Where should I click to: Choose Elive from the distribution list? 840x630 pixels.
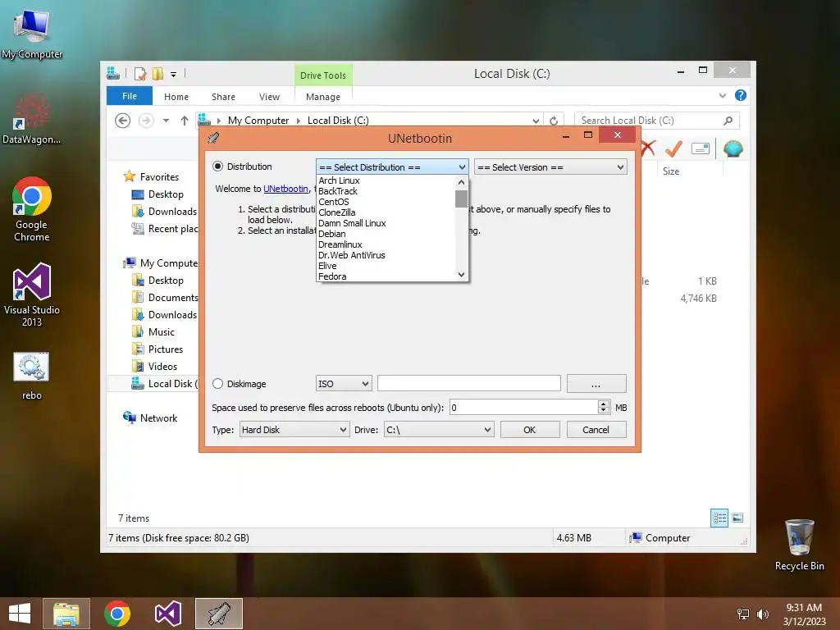(x=327, y=267)
